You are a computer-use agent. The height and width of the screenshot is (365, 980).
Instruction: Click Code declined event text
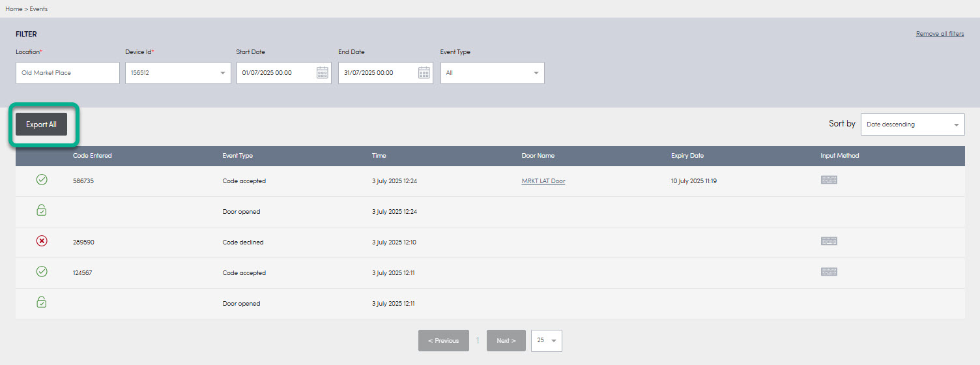pos(243,242)
